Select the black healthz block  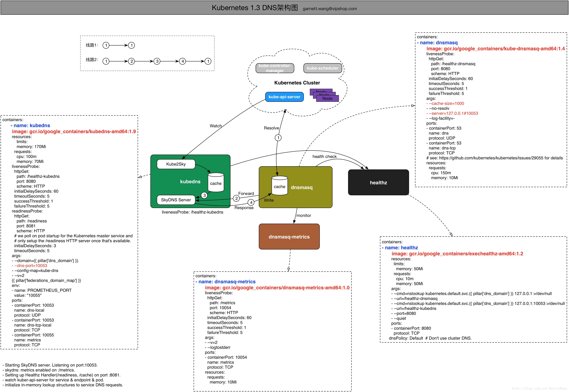tap(378, 183)
